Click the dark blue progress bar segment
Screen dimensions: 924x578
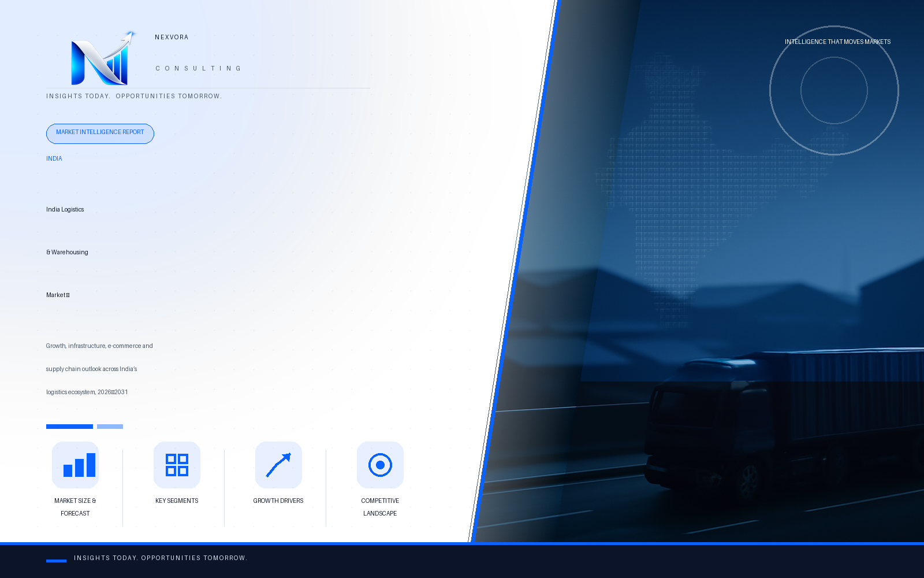(69, 427)
